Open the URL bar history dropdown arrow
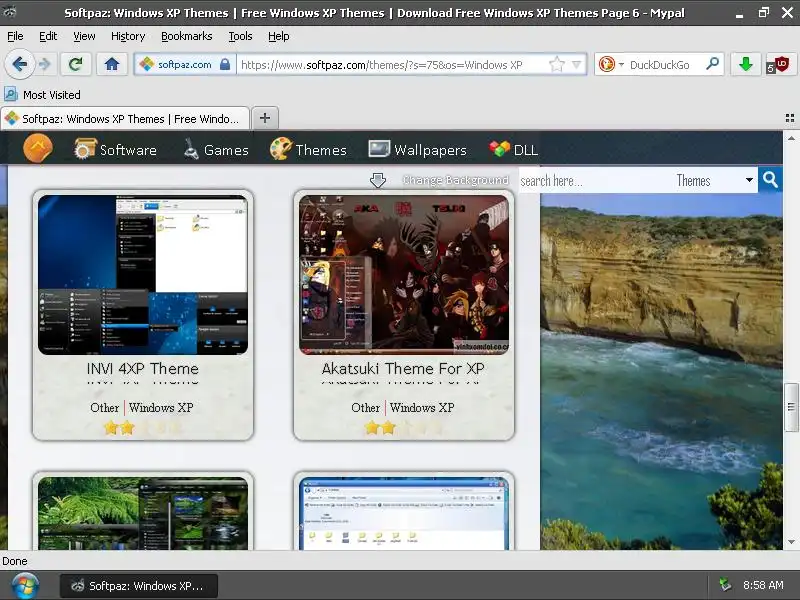This screenshot has width=800, height=600. (577, 64)
